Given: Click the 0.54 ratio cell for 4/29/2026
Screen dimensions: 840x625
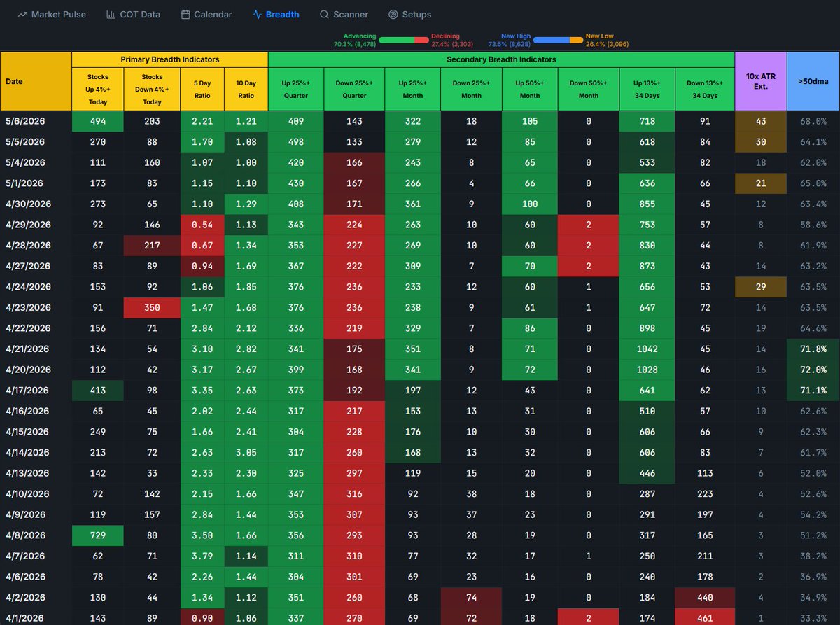Looking at the screenshot, I should click(202, 225).
